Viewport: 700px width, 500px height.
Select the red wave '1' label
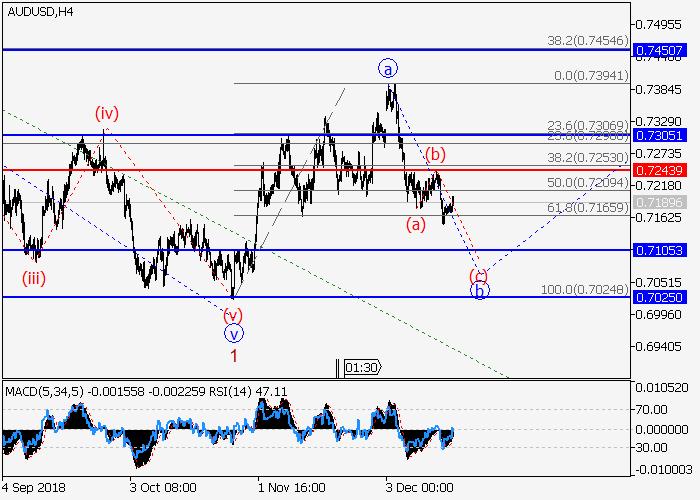[233, 355]
